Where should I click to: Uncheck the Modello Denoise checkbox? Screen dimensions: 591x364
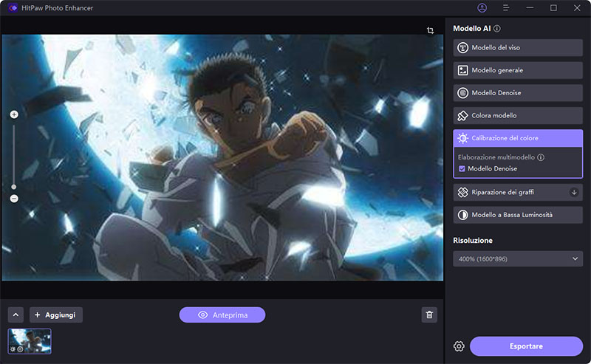coord(462,169)
